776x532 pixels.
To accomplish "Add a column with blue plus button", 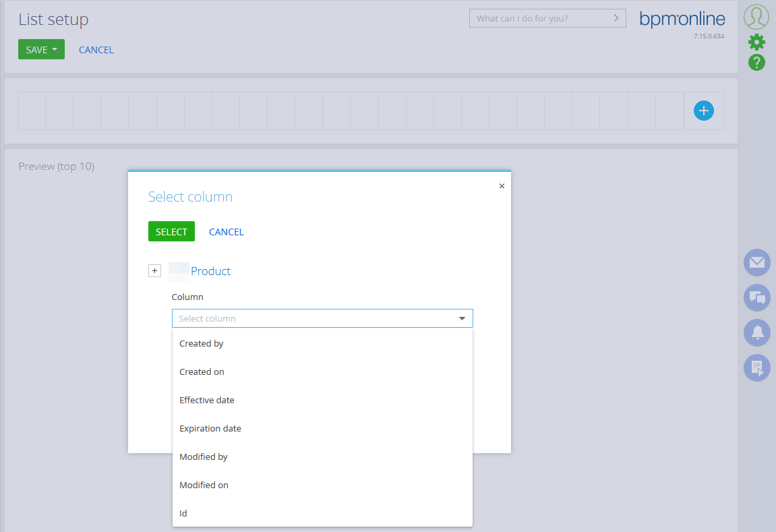I will (703, 111).
